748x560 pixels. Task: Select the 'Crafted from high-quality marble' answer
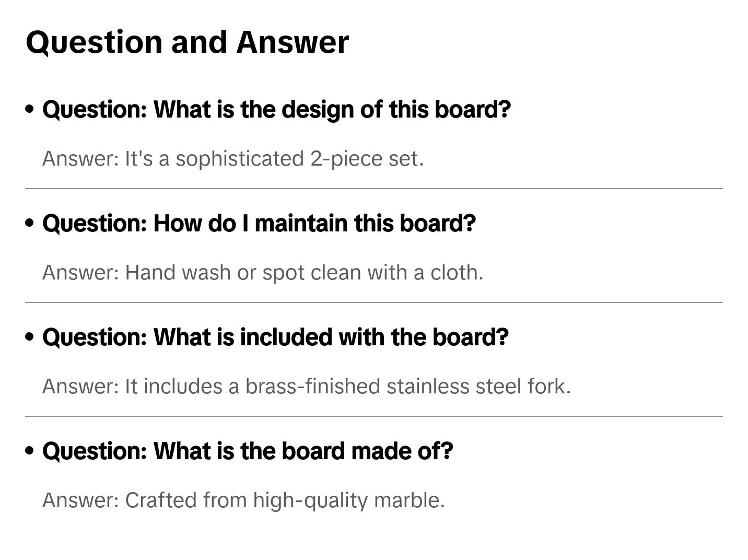click(x=243, y=500)
